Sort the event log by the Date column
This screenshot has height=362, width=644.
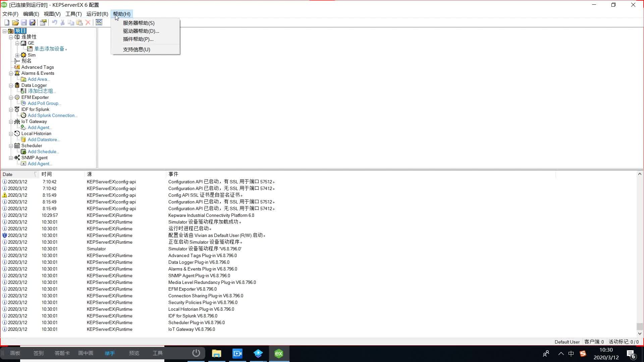click(17, 174)
